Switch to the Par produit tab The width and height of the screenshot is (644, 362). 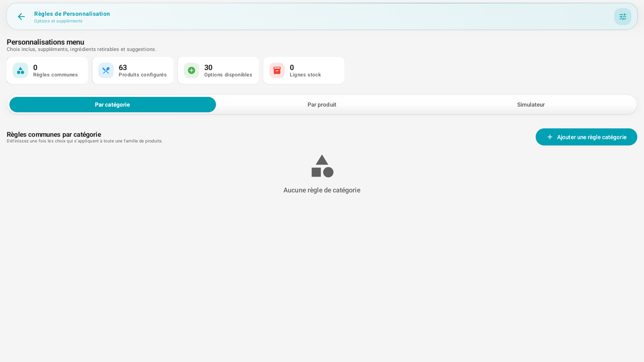[x=322, y=105]
